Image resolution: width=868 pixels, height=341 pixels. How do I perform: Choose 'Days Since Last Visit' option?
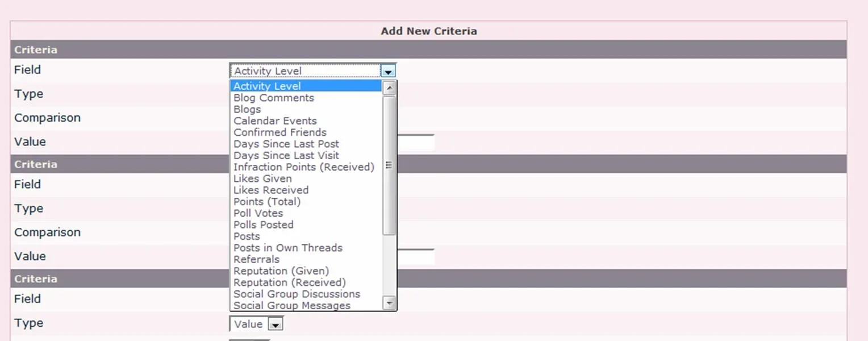[306, 155]
